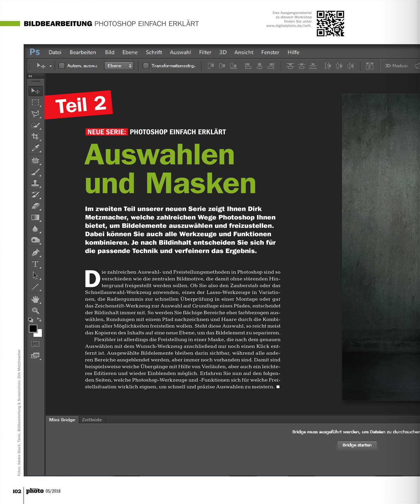Click the black foreground color swatch
This screenshot has height=504, width=420.
coord(33,329)
